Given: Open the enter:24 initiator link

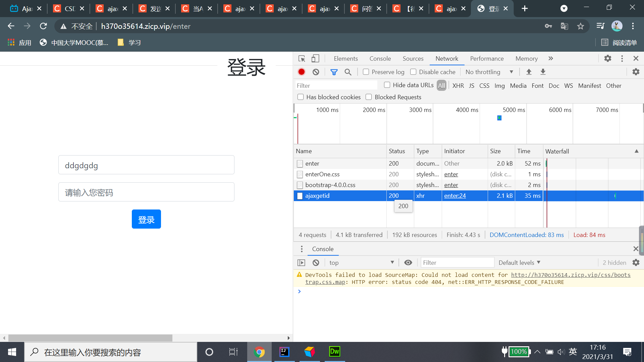Looking at the screenshot, I should (454, 195).
